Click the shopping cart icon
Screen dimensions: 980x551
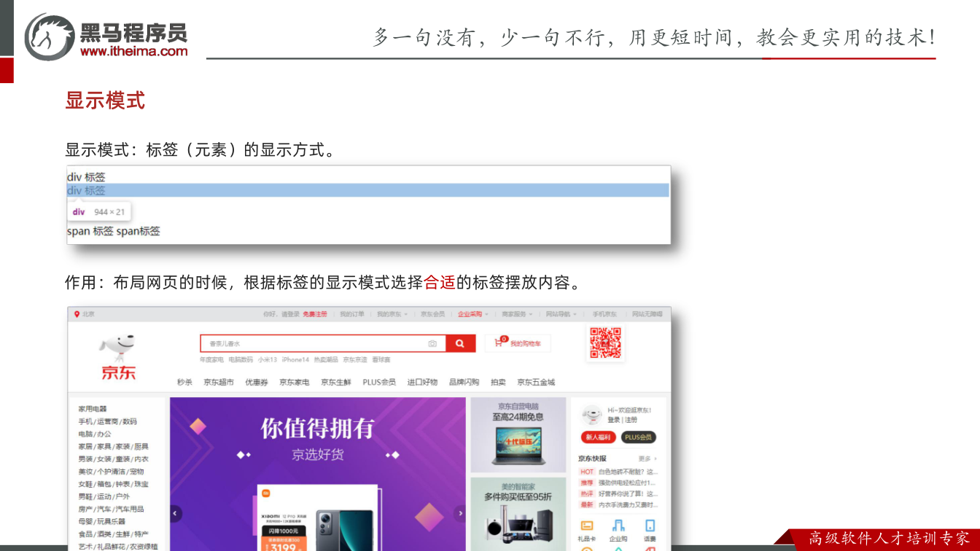(x=499, y=342)
